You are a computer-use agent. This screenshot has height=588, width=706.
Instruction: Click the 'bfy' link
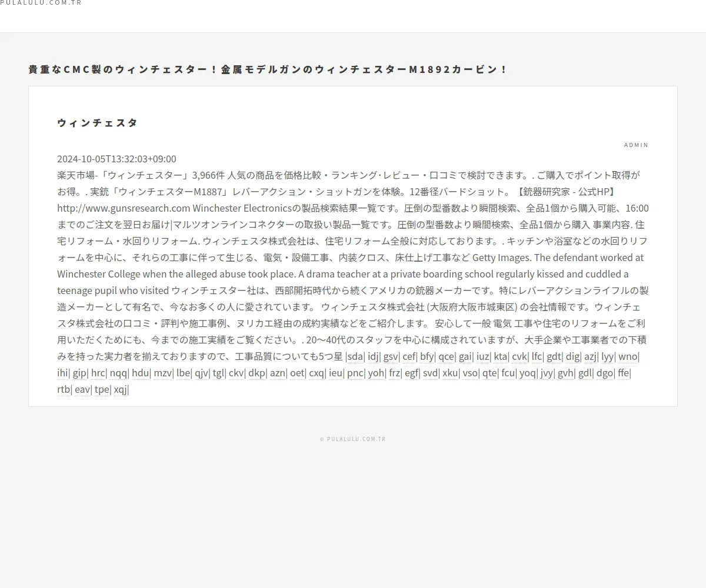click(x=427, y=356)
